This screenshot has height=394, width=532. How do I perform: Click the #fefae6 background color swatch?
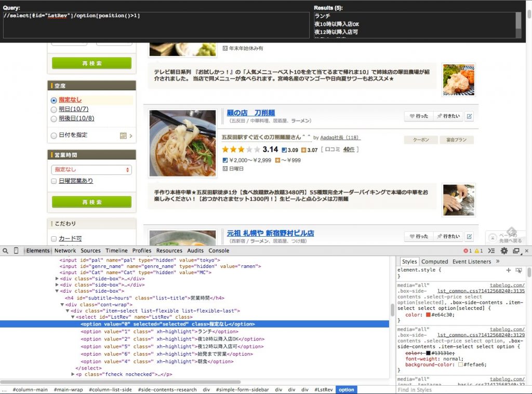pos(460,364)
